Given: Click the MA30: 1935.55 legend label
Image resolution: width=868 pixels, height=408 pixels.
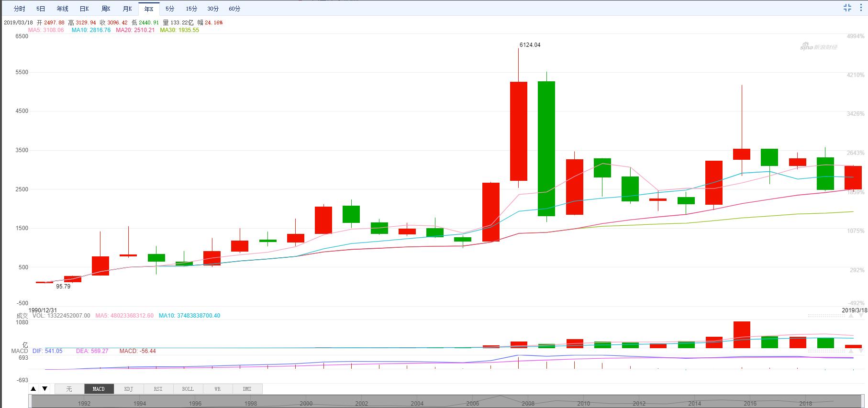Looking at the screenshot, I should [x=179, y=30].
